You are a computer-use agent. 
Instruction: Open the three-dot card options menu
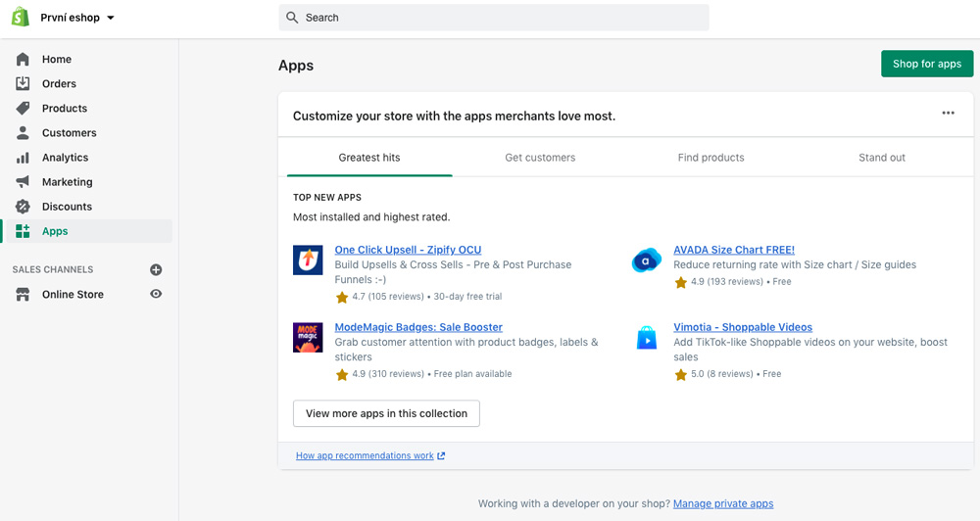(948, 113)
